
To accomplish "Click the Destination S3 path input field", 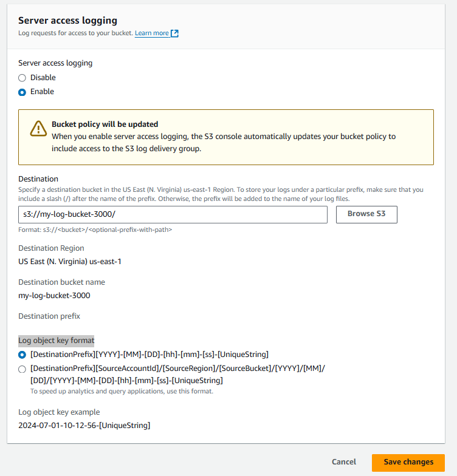I will [173, 214].
